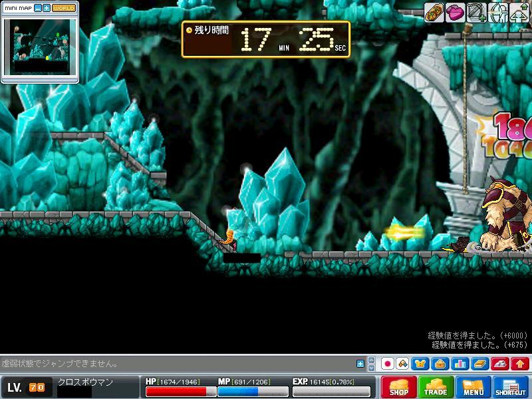This screenshot has height=399, width=532.
Task: Click the EXP progress bar
Action: pyautogui.click(x=331, y=392)
